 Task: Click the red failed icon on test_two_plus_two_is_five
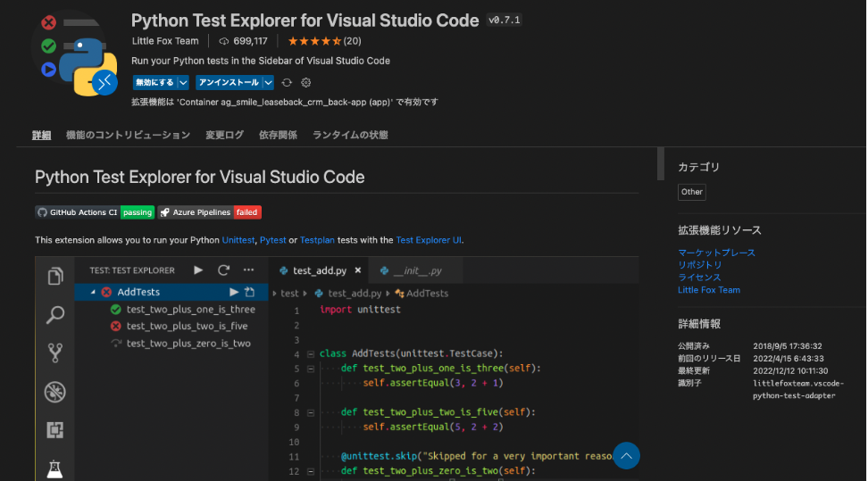pos(116,327)
